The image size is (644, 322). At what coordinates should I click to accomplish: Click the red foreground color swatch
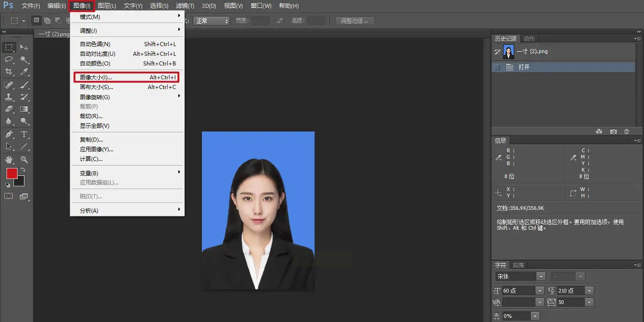(12, 173)
